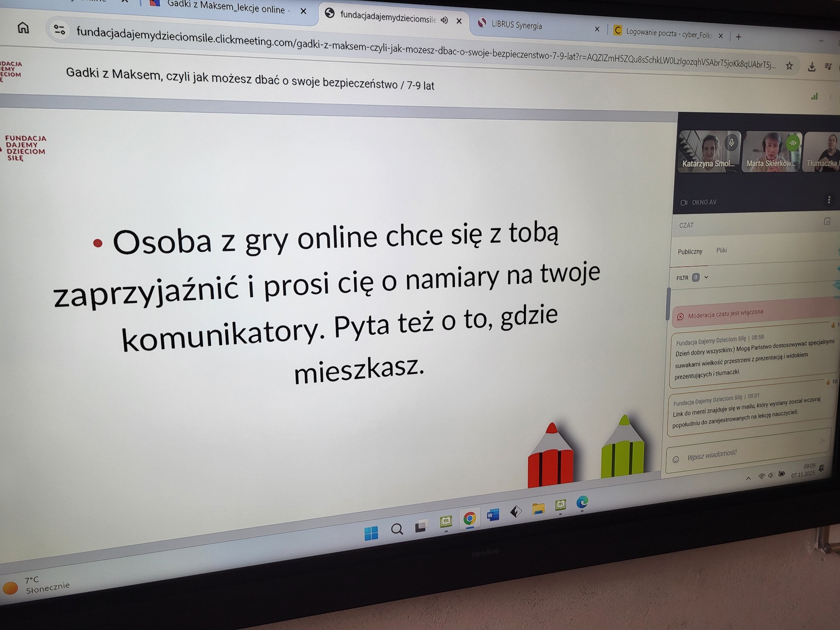
Task: Open Microsoft Word from the taskbar
Action: click(x=493, y=514)
